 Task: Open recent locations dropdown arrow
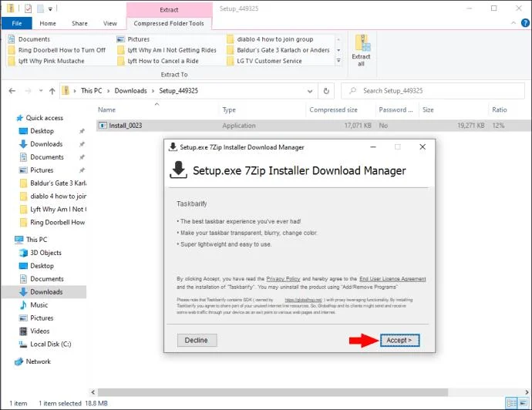pyautogui.click(x=41, y=91)
